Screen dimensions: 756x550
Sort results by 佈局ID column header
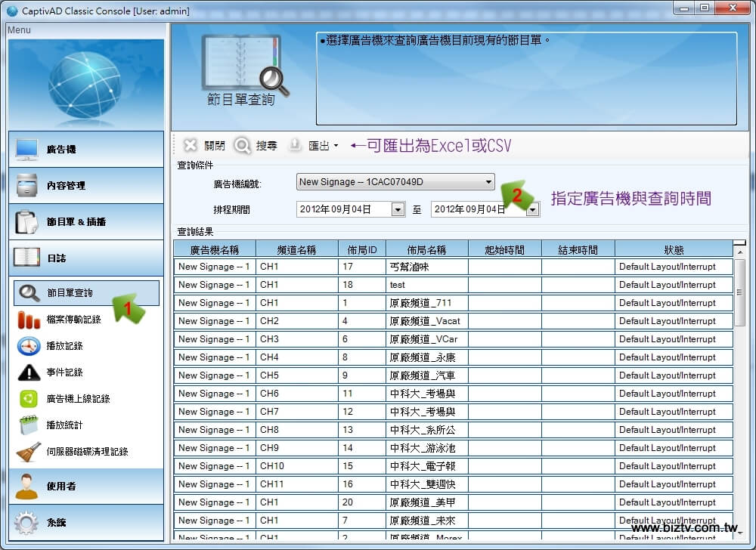click(x=361, y=250)
